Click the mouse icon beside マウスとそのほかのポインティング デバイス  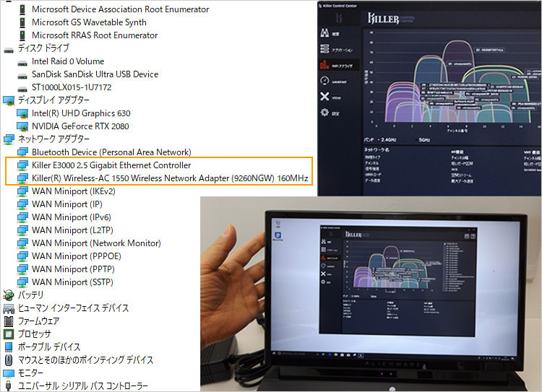pyautogui.click(x=9, y=360)
